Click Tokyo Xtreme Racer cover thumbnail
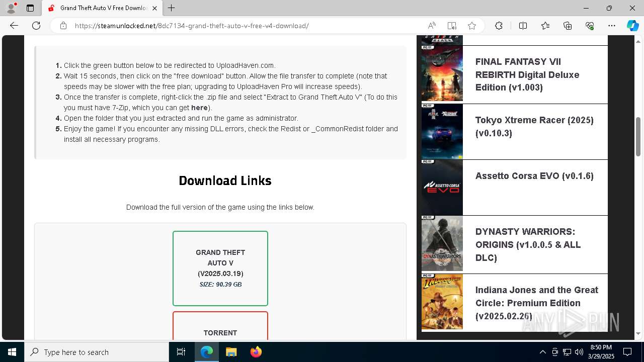This screenshot has height=362, width=644. click(x=442, y=132)
